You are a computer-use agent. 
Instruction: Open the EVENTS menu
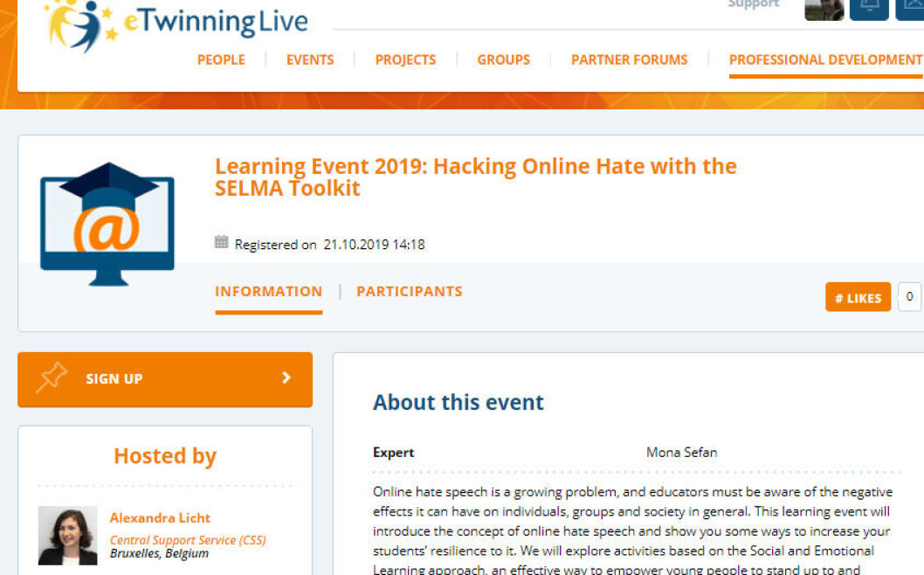click(310, 60)
